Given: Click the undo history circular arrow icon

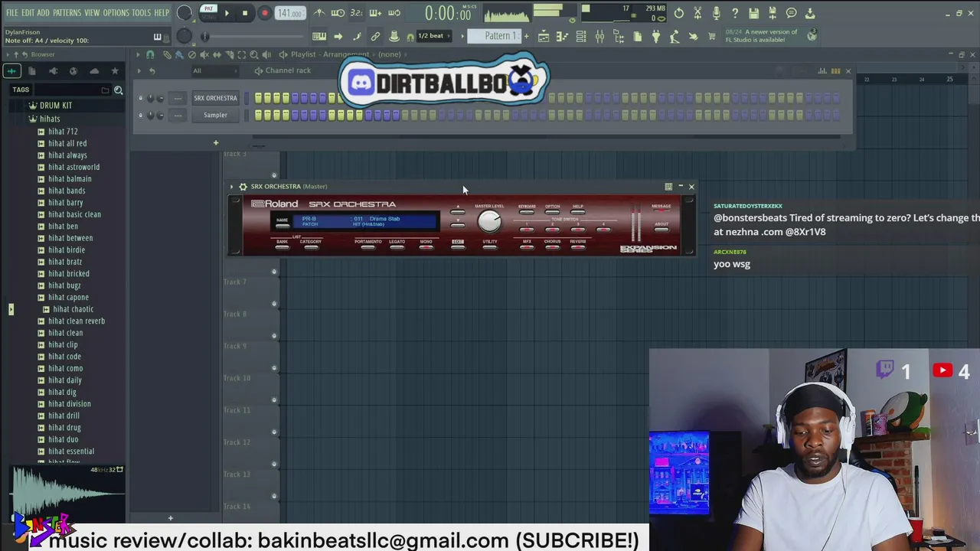Looking at the screenshot, I should tap(678, 13).
